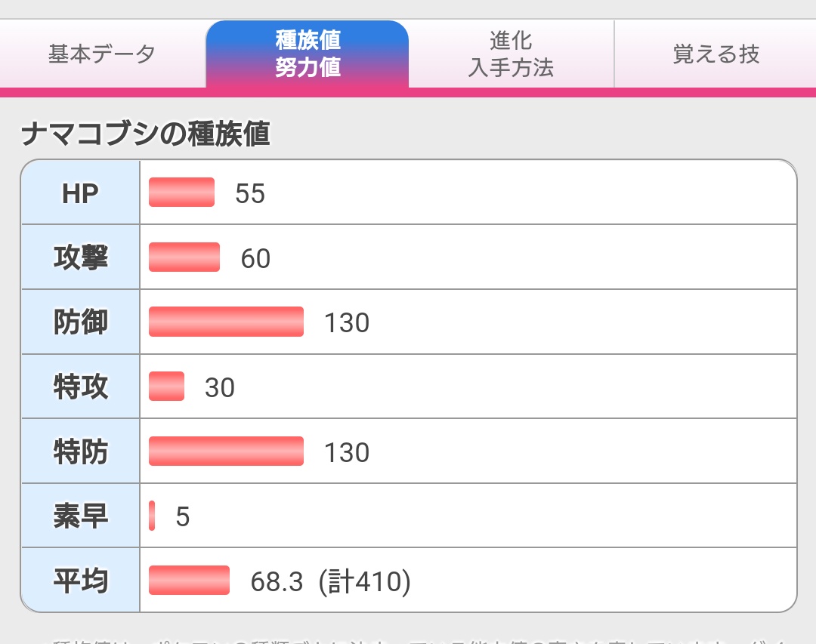Select the 素早 row label
The height and width of the screenshot is (644, 816).
(80, 516)
